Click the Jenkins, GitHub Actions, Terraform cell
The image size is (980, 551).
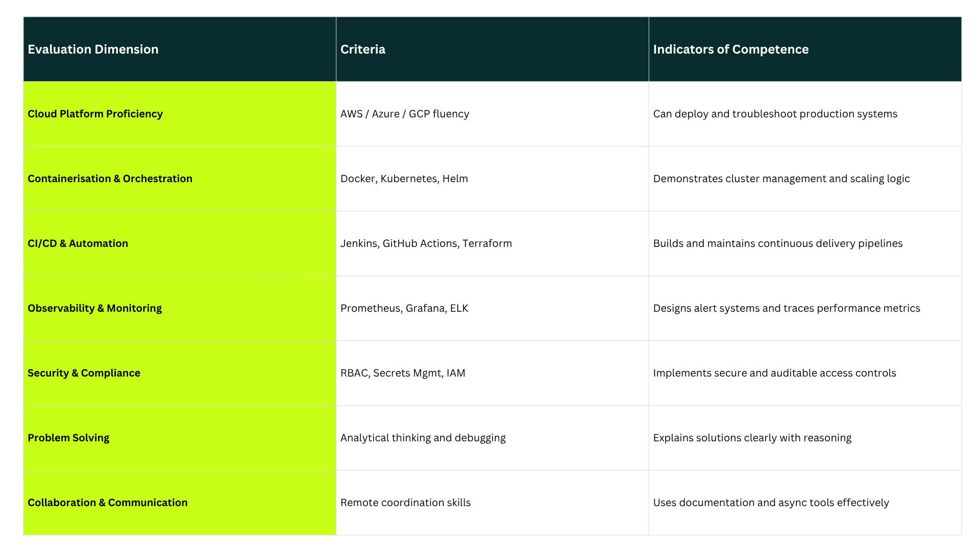pyautogui.click(x=426, y=243)
